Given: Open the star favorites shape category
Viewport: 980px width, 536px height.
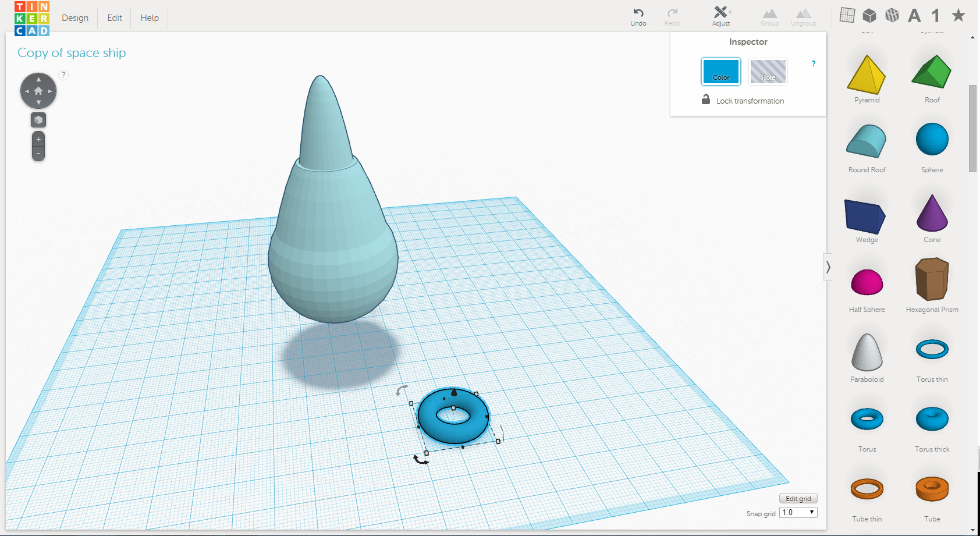Looking at the screenshot, I should [958, 15].
